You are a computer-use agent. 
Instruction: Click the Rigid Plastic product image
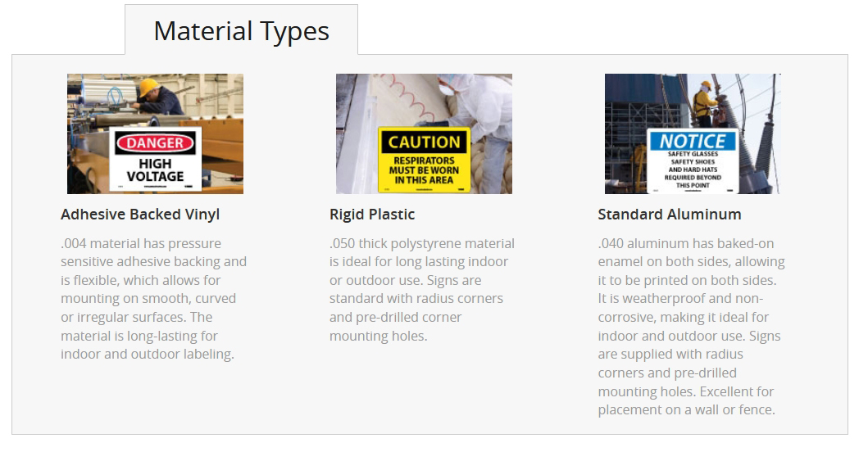(x=424, y=133)
